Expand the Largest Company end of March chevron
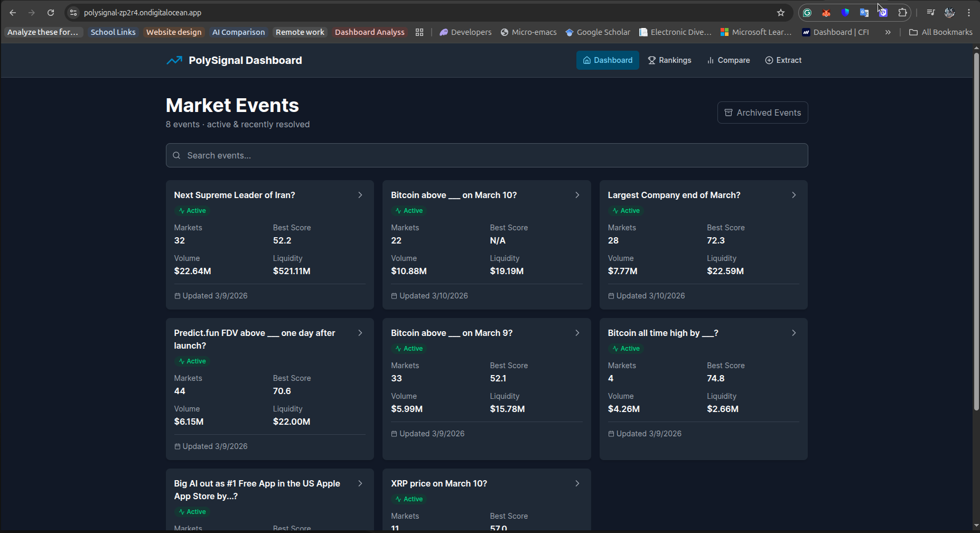The height and width of the screenshot is (533, 980). click(794, 195)
